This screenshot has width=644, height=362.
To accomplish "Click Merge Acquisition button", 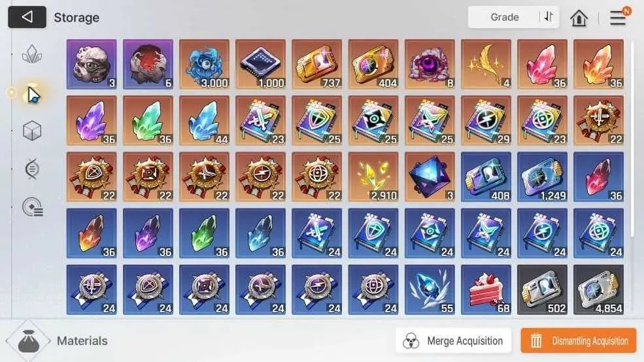I will pos(454,340).
